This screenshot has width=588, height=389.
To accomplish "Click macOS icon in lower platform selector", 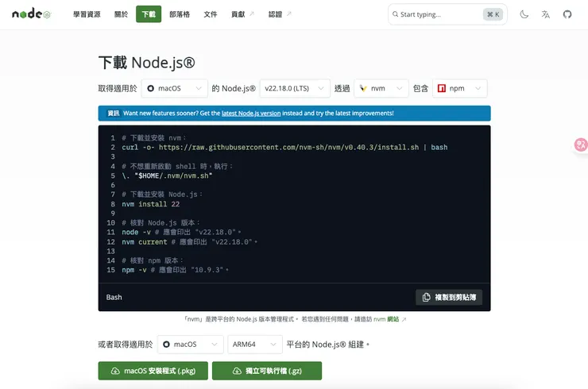I will click(x=167, y=344).
